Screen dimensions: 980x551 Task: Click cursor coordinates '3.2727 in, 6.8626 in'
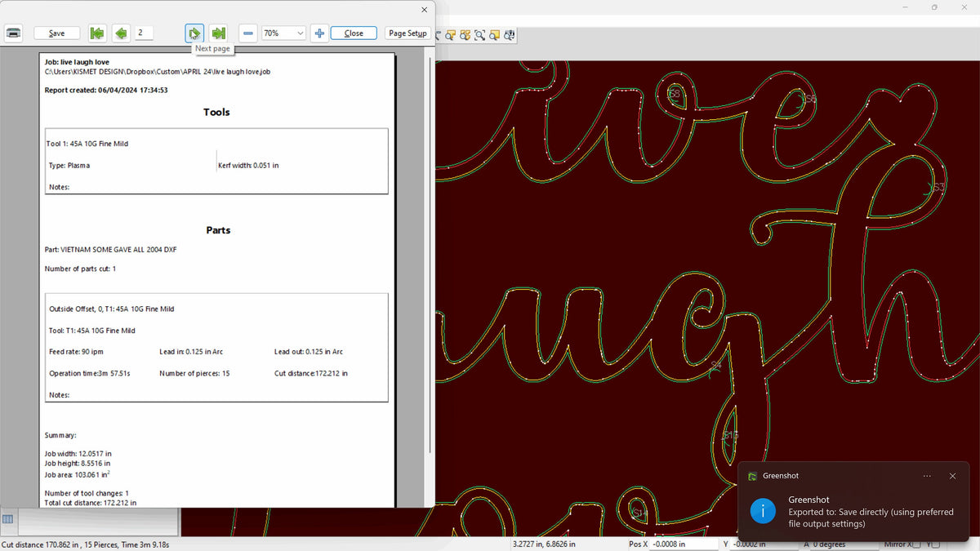[544, 544]
